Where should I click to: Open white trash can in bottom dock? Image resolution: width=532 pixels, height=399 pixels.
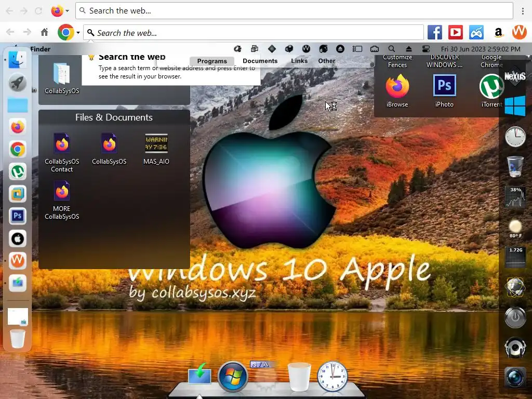299,377
